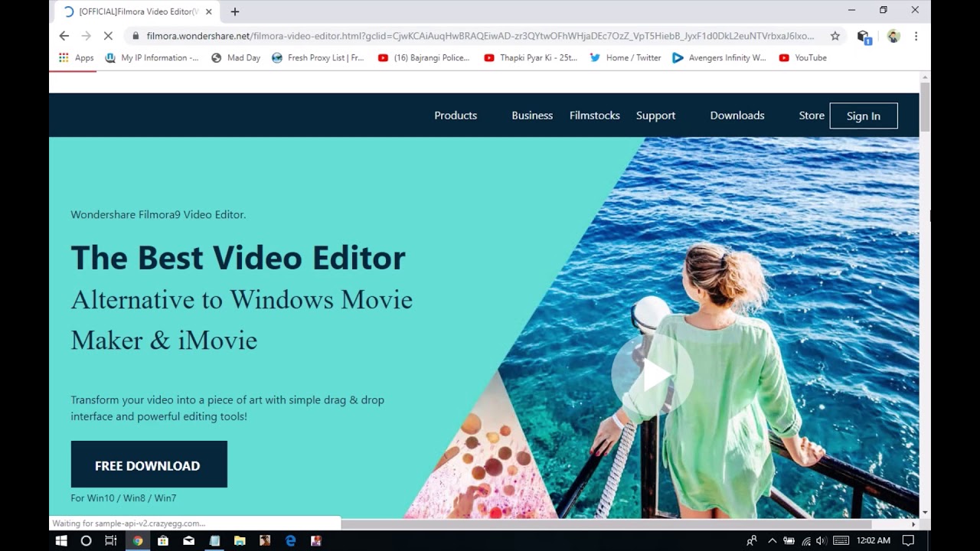
Task: Click the FREE DOWNLOAD button
Action: click(x=149, y=465)
